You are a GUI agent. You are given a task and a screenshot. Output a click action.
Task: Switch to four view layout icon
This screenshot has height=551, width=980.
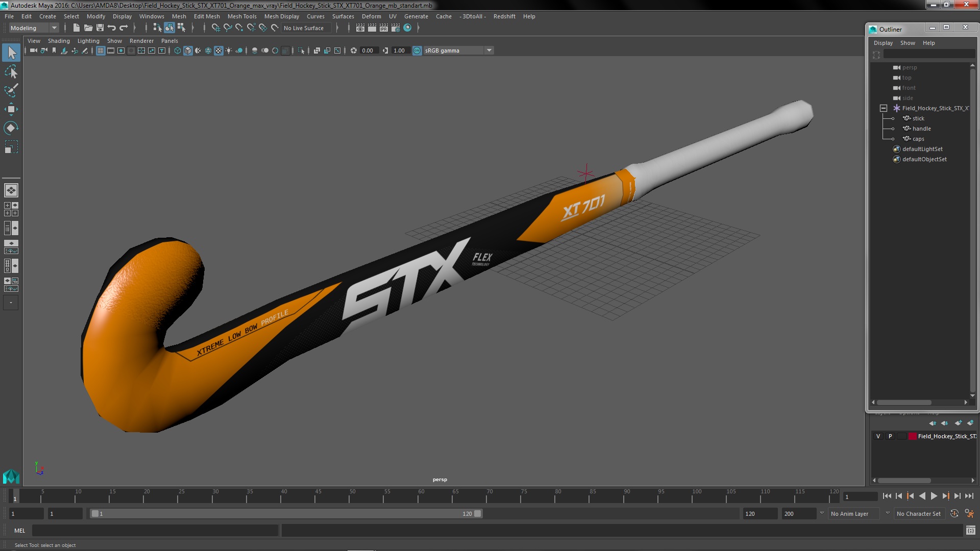pyautogui.click(x=11, y=209)
